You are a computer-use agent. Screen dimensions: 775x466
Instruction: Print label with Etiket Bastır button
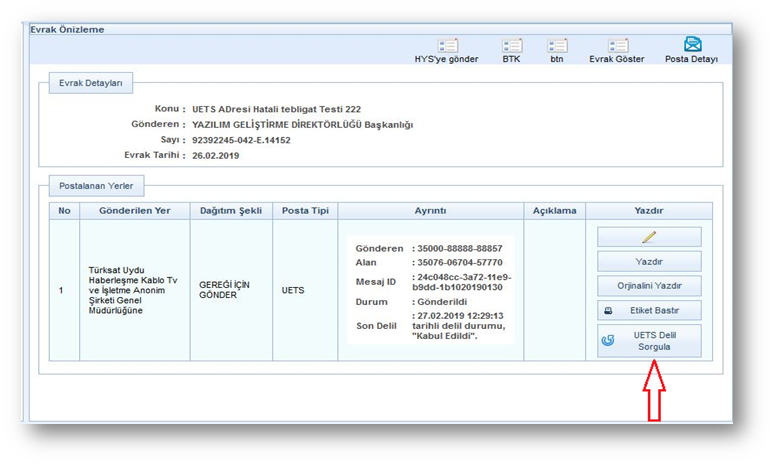coord(649,311)
